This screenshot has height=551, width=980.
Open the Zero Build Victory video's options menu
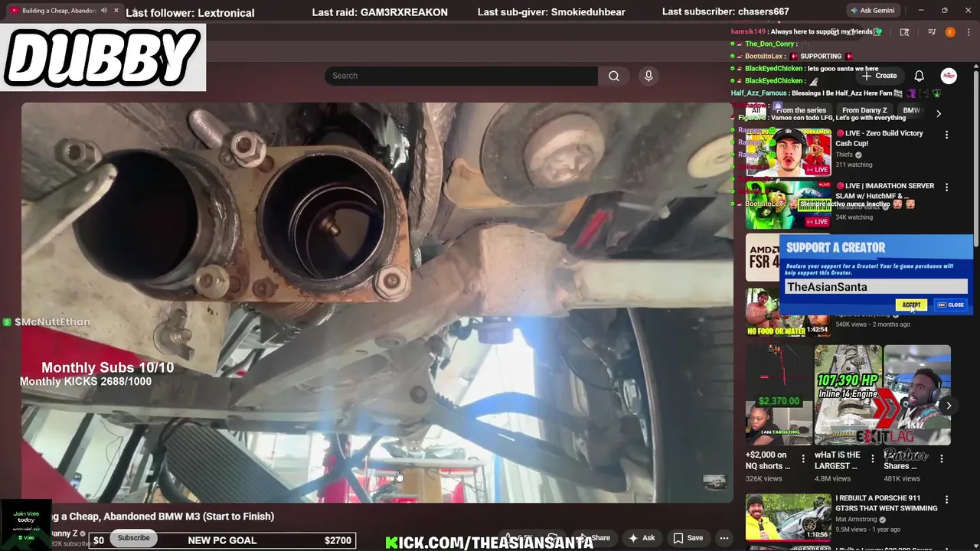pos(946,135)
